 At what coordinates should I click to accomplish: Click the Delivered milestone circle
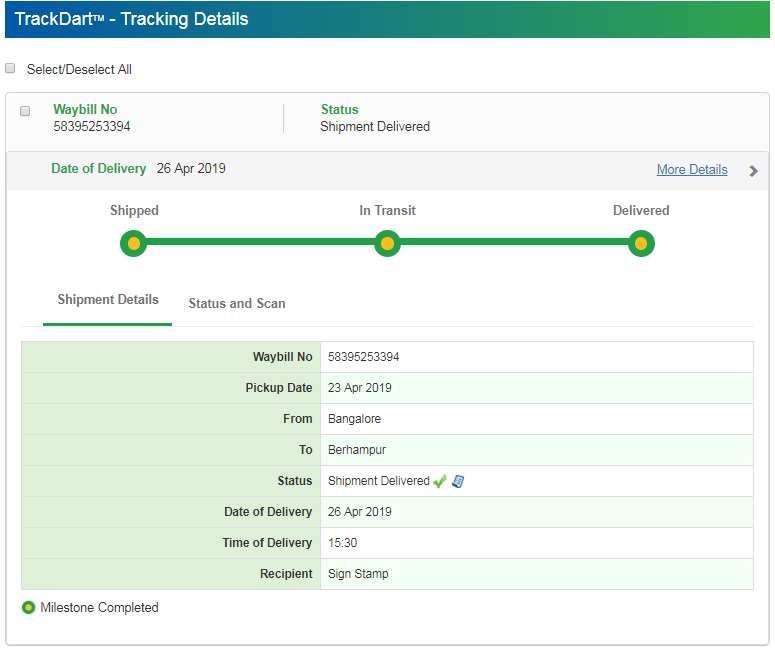pos(641,243)
